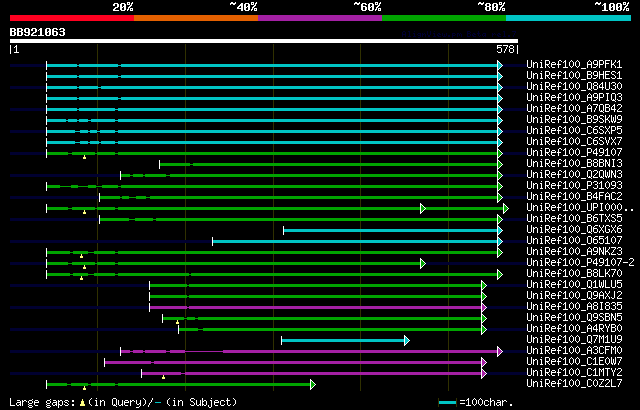Click the white query sequence bar
The height and width of the screenshot is (410, 640).
pos(264,41)
